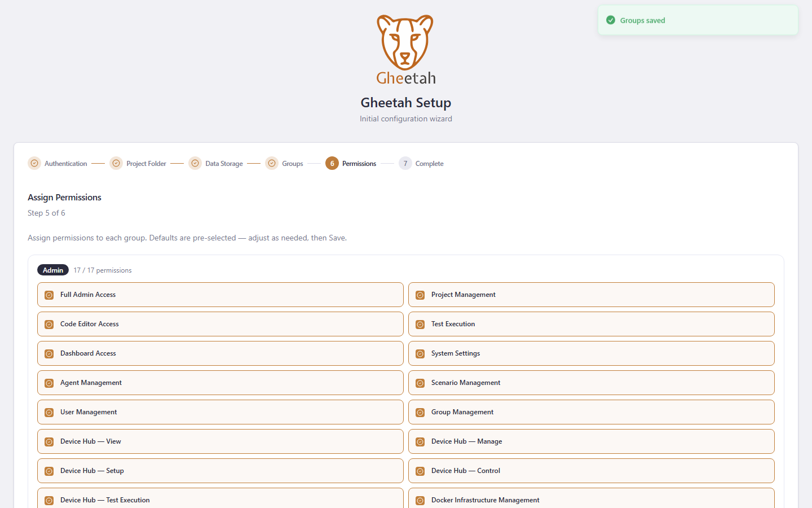Uncheck Device Hub — Test Execution checkbox icon
Image resolution: width=812 pixels, height=508 pixels.
point(49,500)
